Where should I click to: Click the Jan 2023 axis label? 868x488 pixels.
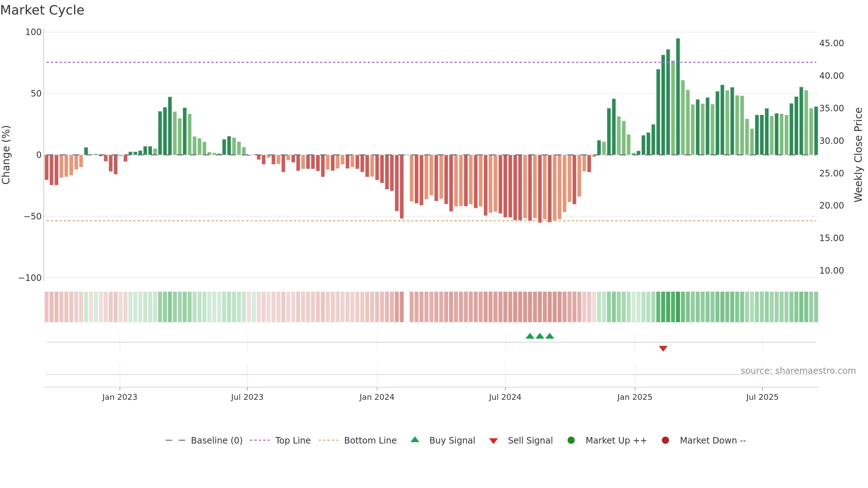(120, 397)
